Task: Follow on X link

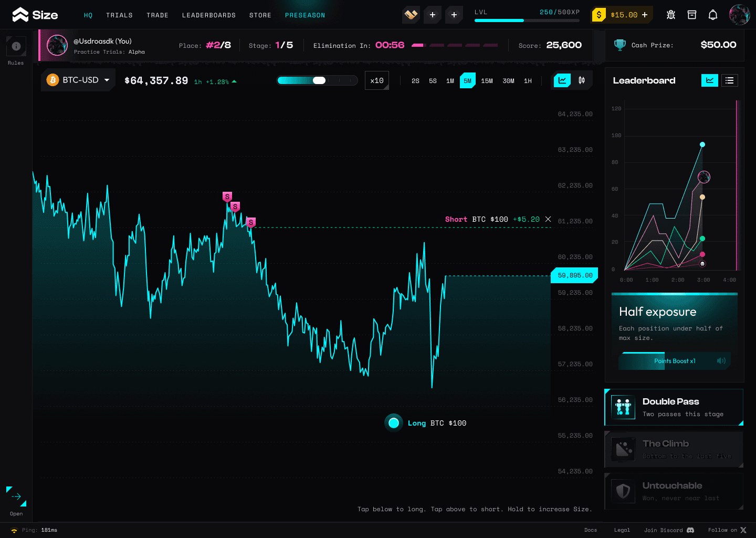Action: (727, 530)
